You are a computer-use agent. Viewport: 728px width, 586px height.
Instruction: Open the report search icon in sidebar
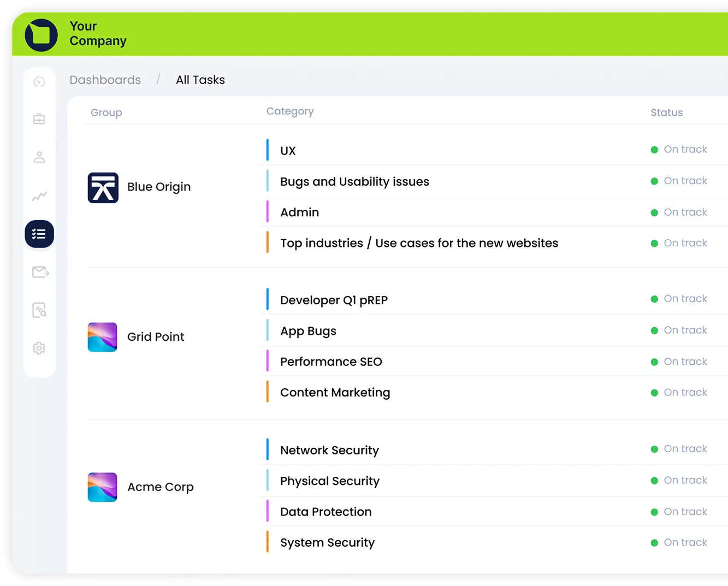[x=39, y=310]
